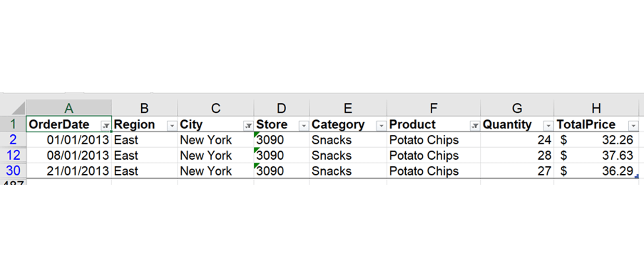Screen dimensions: 644x276
Task: Click the Category filter arrow
Action: pyautogui.click(x=381, y=126)
